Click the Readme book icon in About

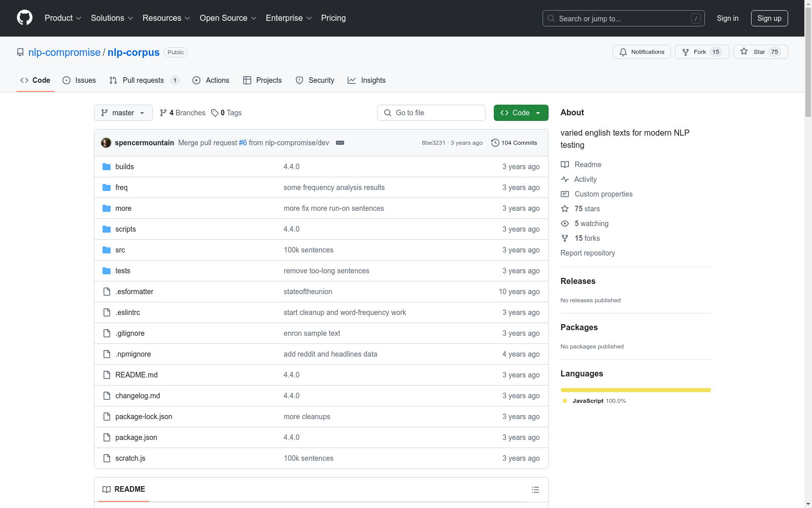point(565,165)
